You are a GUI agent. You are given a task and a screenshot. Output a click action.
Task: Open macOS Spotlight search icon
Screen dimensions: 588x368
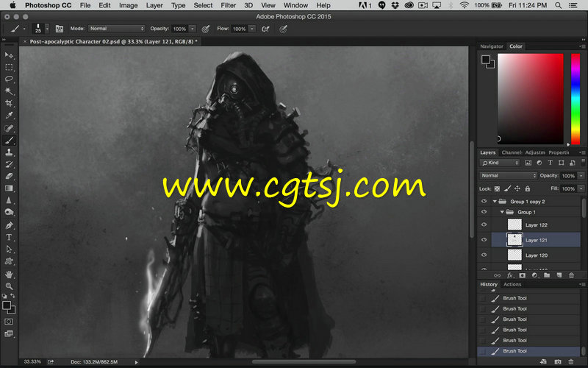pos(559,5)
